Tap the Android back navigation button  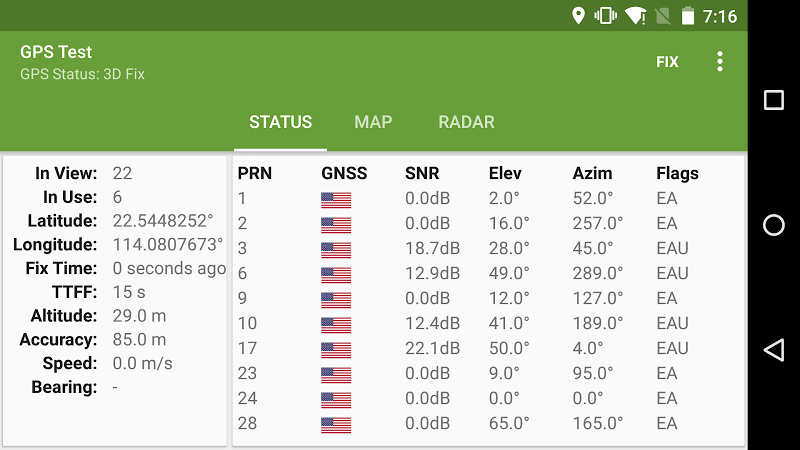(x=773, y=349)
